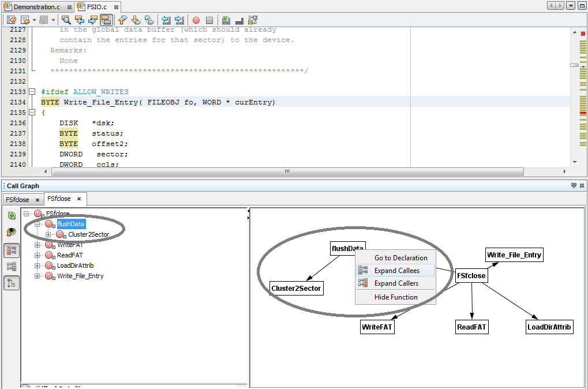Click the editor horizontal scrollbar thumb
The height and width of the screenshot is (389, 588).
click(x=287, y=171)
